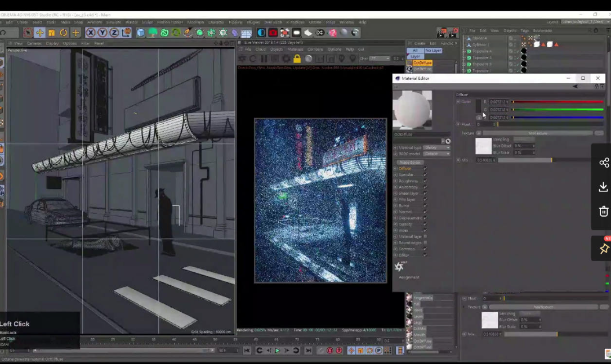
Task: Open the MoGraph menu
Action: point(195,22)
